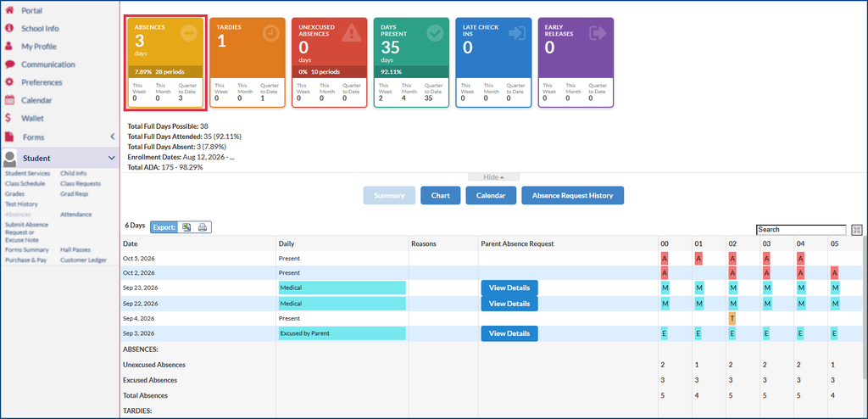Viewport: 868px width, 419px height.
Task: Collapse the Student section chevron
Action: coord(111,159)
